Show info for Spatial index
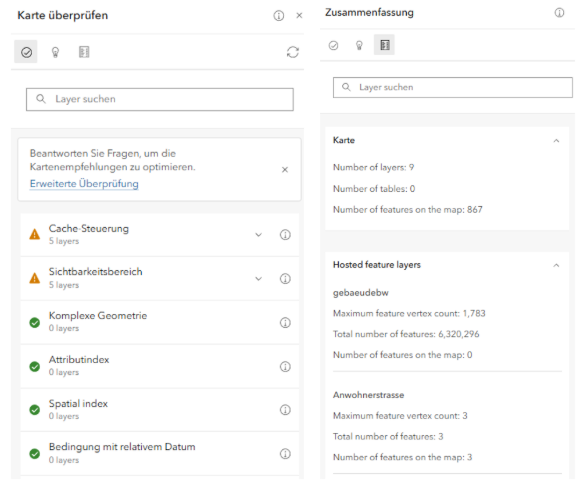The image size is (579, 483). [285, 410]
